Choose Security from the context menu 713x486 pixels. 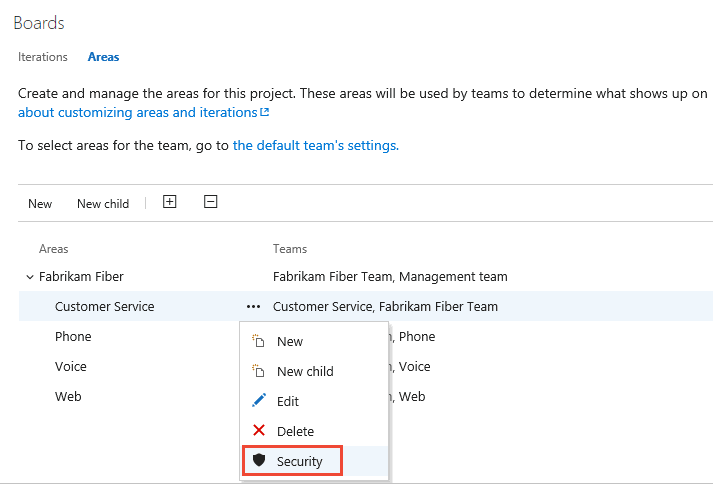click(x=300, y=461)
